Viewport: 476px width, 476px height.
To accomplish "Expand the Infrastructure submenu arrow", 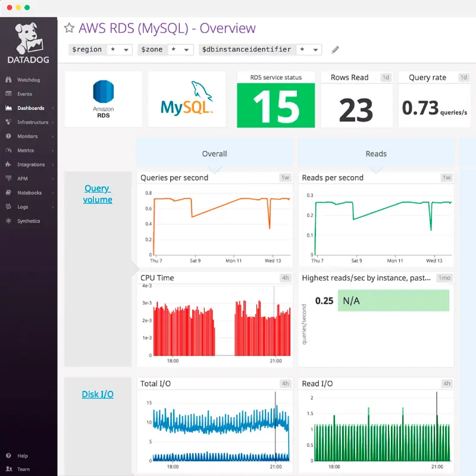I will tap(53, 122).
